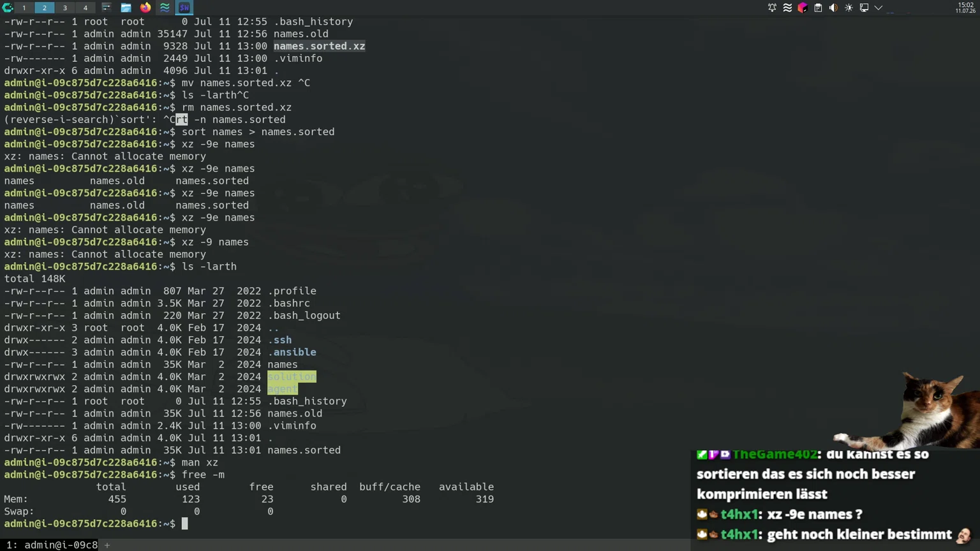Open the JetBrains Toolbox tray icon

(803, 8)
